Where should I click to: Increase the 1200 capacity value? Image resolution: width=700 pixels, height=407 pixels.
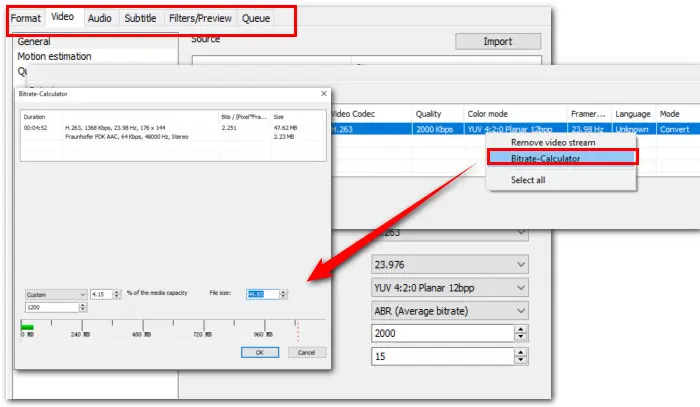tap(83, 305)
